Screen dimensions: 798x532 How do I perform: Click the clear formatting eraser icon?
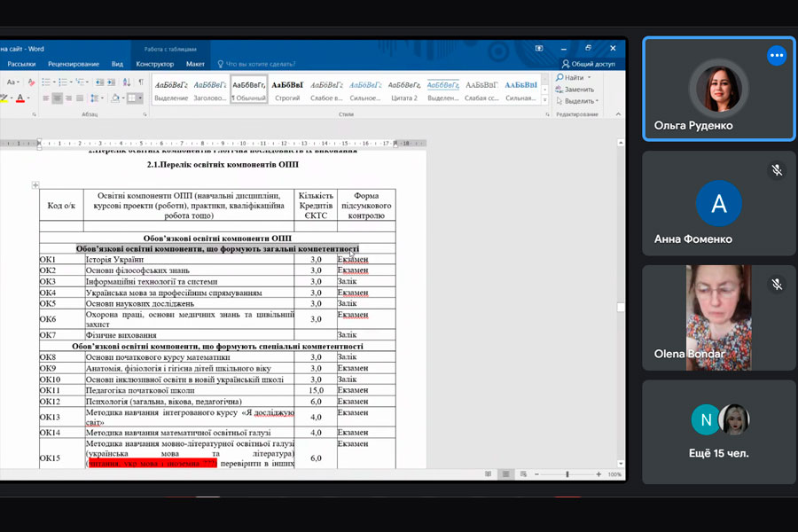point(30,82)
